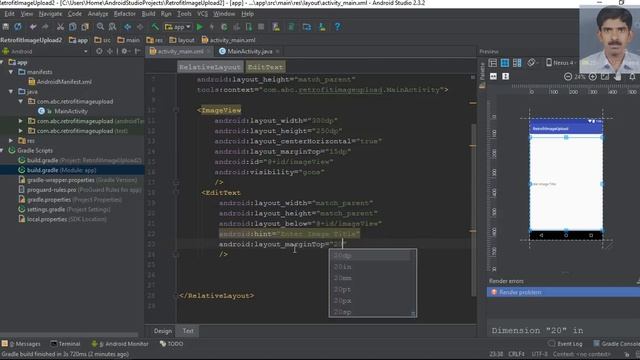This screenshot has height=360, width=640.
Task: Open the TODO tool window
Action: tap(171, 344)
